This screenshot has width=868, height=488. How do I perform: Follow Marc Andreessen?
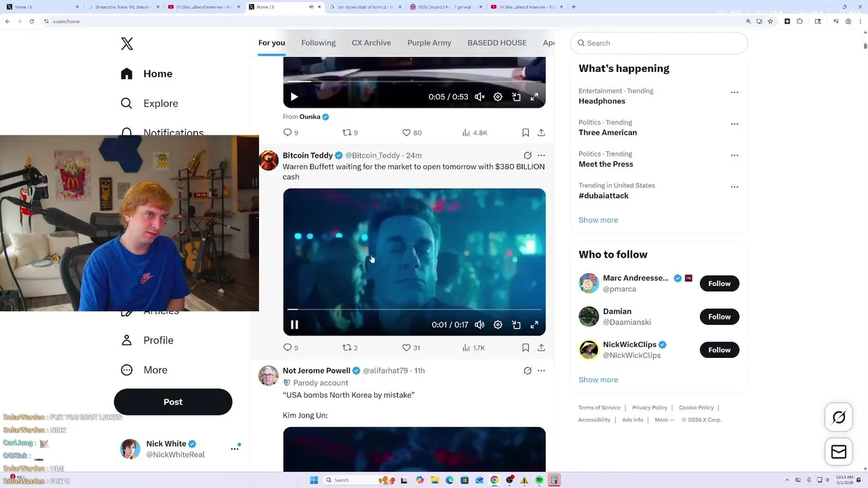(719, 283)
